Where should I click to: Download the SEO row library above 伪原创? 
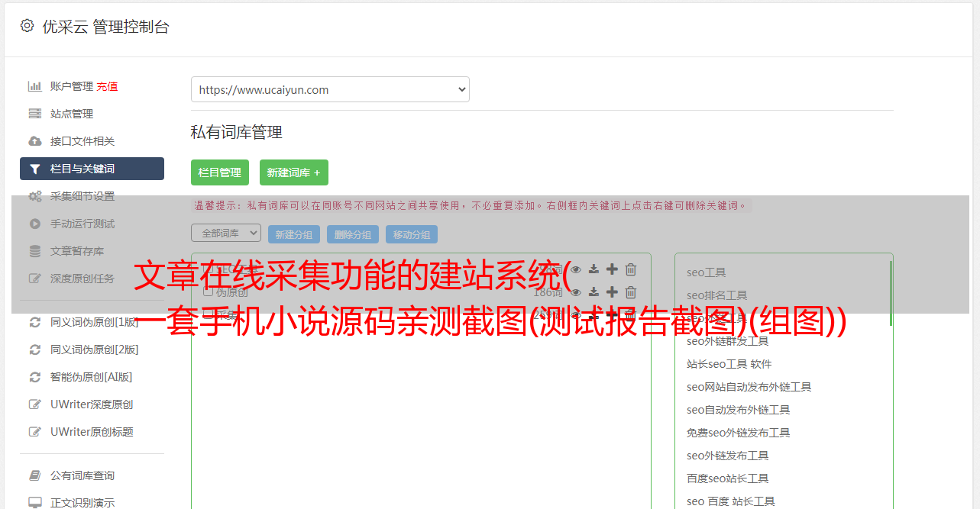coord(593,269)
